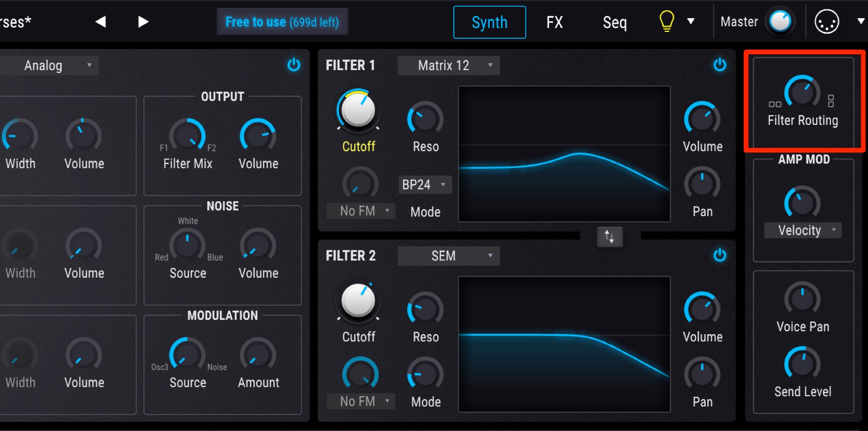Viewport: 868px width, 431px height.
Task: Click the lightbulb tips icon
Action: (x=667, y=22)
